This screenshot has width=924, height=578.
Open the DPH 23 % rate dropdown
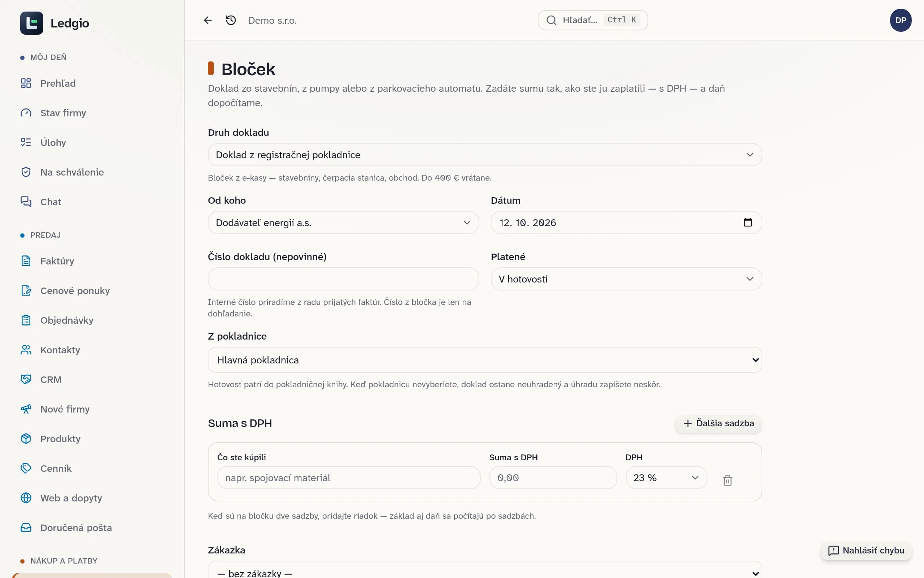coord(666,478)
